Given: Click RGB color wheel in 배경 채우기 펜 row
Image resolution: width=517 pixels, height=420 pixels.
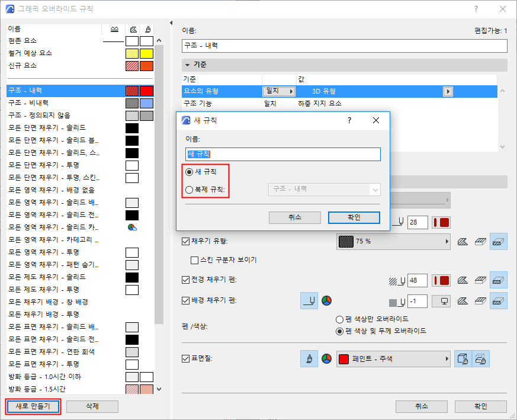Looking at the screenshot, I should [326, 300].
